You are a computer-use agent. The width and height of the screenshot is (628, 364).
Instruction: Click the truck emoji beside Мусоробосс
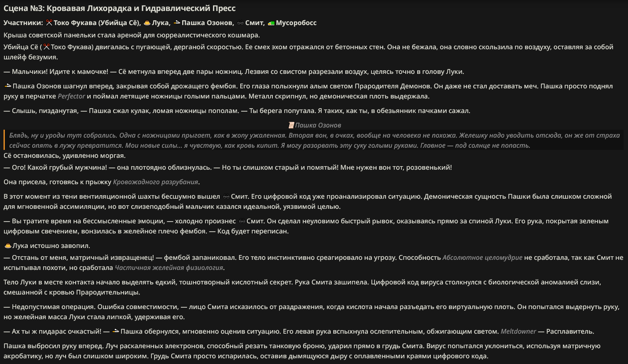271,23
